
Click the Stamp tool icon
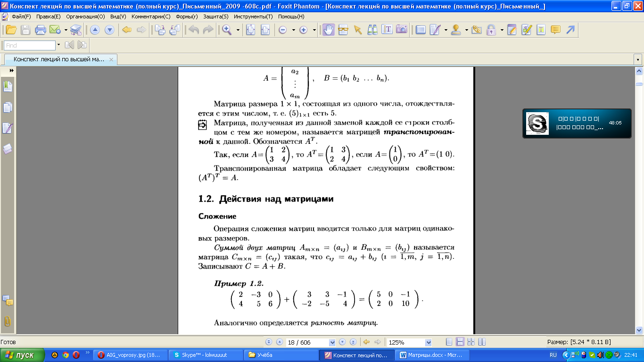[x=456, y=30]
